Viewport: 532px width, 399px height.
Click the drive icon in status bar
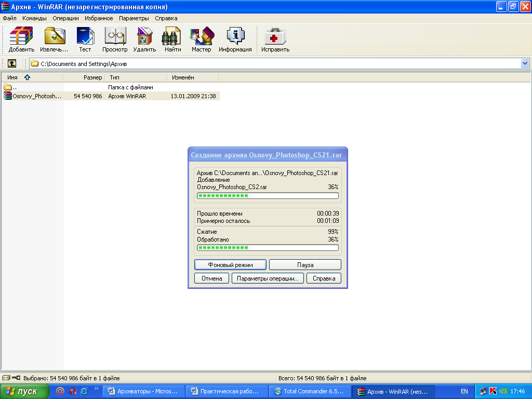click(x=6, y=378)
